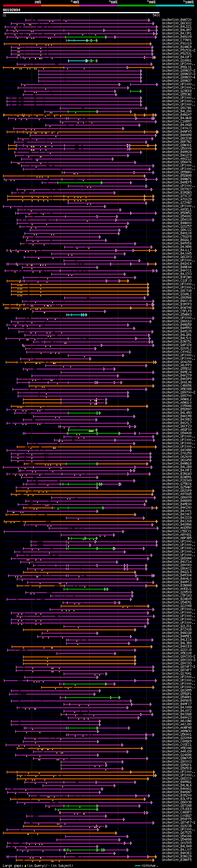The image size is (197, 868).
Task: Select hit label UniRef100_B5DLS1
Action: [177, 67]
